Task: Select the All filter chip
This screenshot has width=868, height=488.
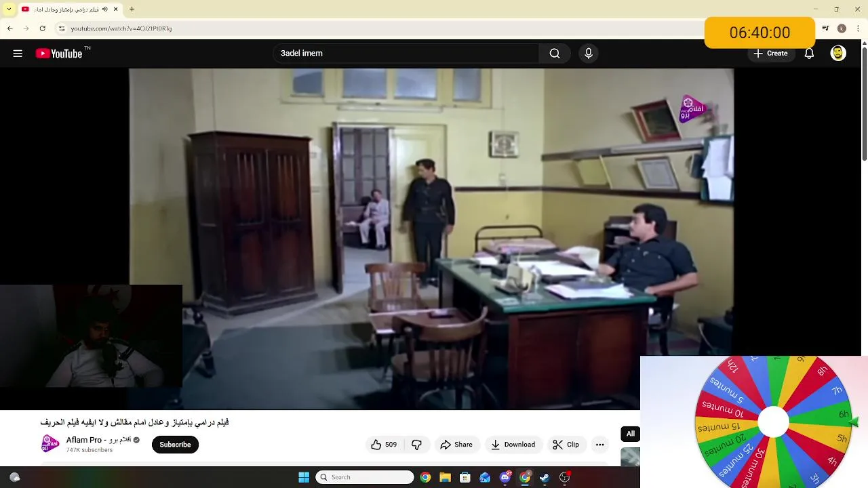Action: (631, 434)
